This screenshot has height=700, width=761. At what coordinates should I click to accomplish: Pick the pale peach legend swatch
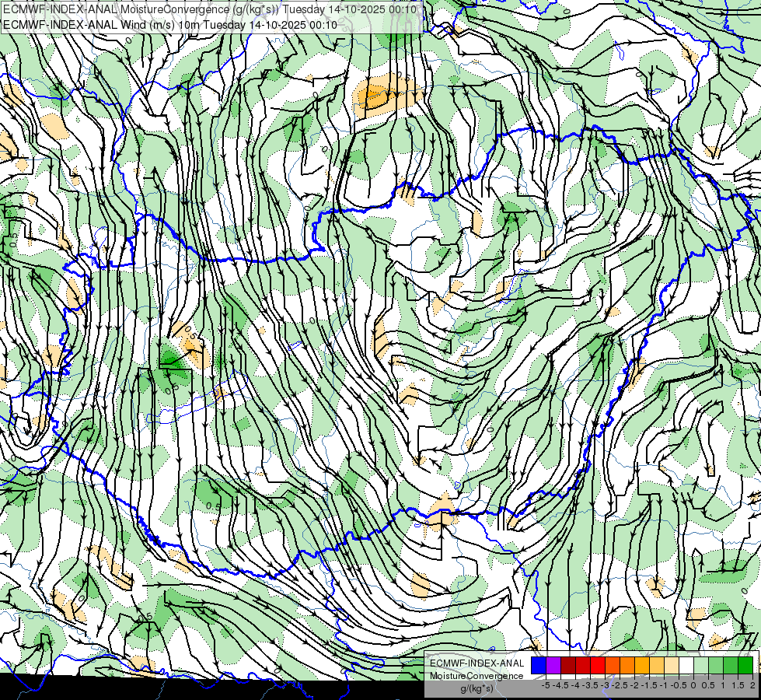(x=672, y=666)
